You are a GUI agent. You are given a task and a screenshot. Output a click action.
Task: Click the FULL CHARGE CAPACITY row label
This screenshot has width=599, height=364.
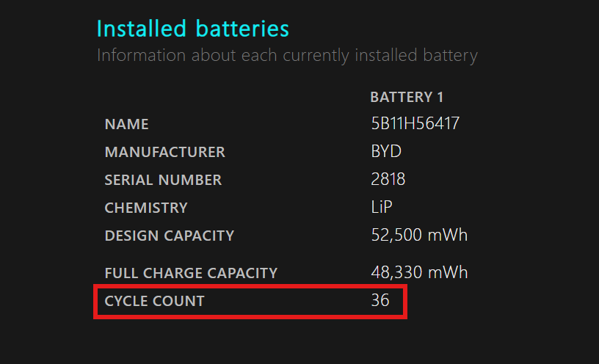(x=191, y=273)
